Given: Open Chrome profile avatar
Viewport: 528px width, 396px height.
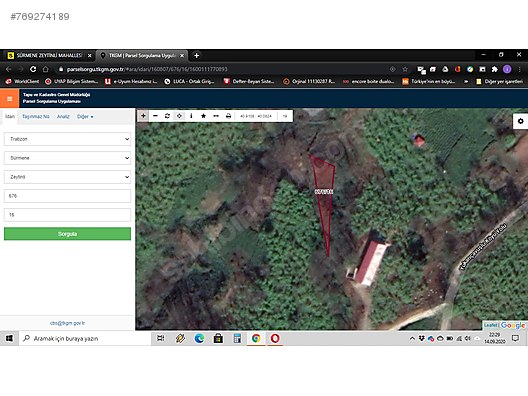Looking at the screenshot, I should pos(507,69).
